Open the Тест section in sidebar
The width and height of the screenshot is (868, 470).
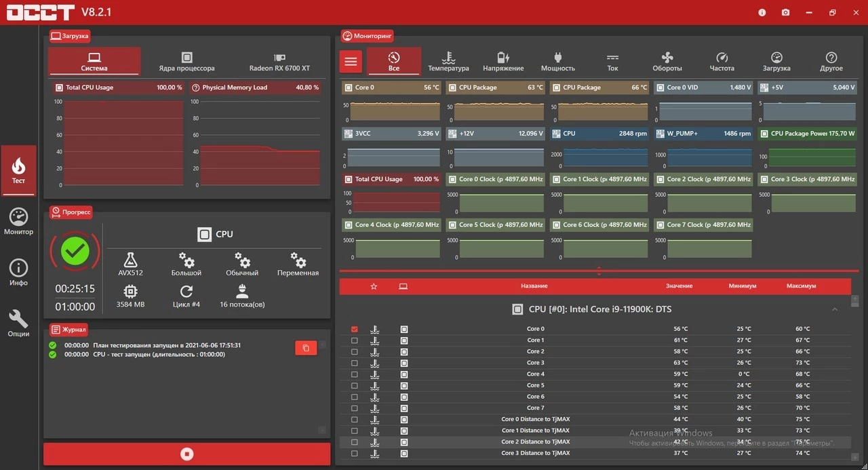coord(18,170)
